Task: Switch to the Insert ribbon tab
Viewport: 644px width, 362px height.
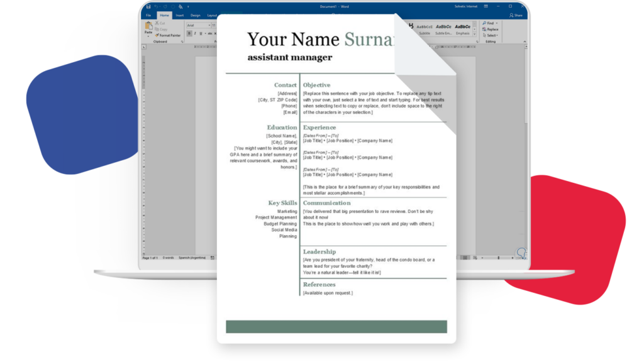Action: coord(179,16)
